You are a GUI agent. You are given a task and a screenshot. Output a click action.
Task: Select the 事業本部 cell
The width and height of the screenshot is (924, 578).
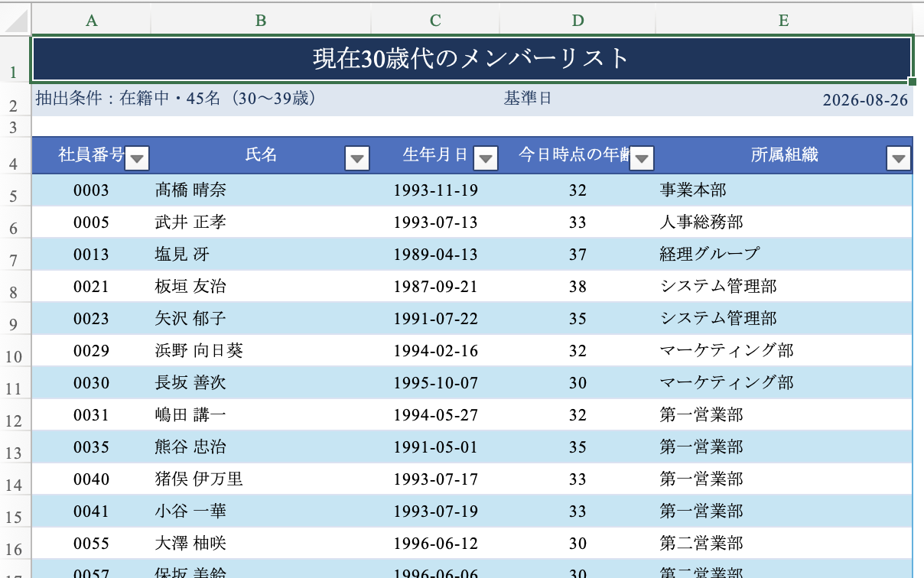click(783, 190)
